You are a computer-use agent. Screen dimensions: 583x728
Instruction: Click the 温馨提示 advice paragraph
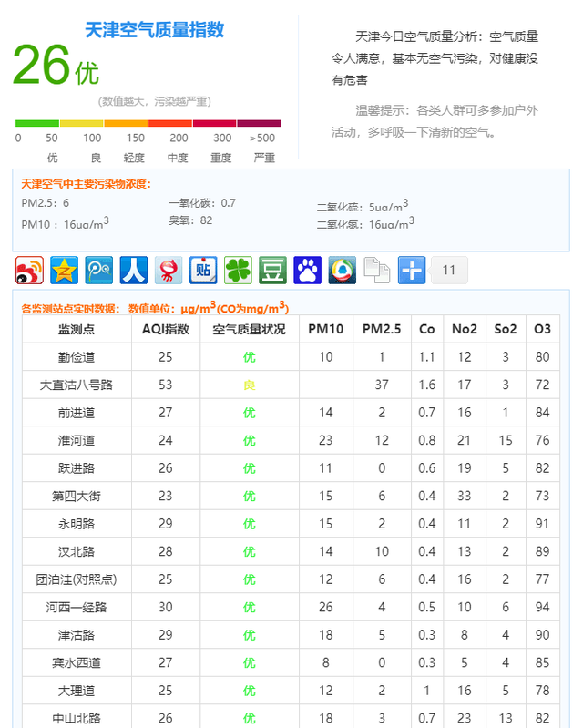(435, 122)
